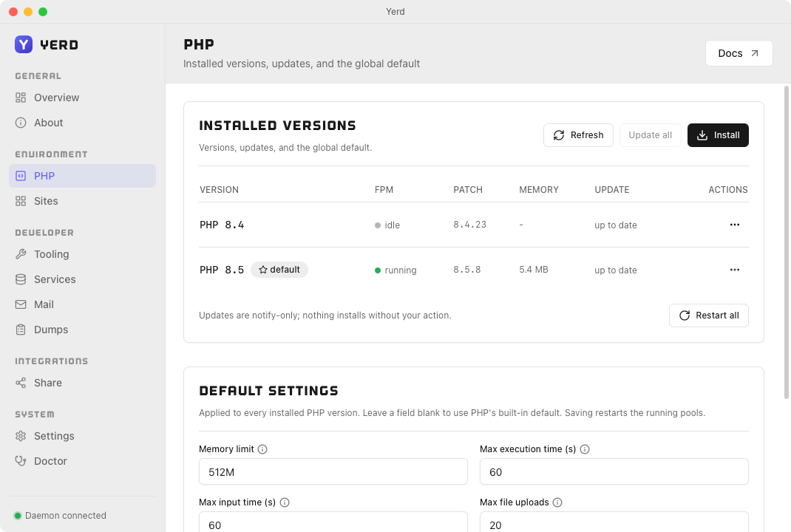Click the PHP code icon in sidebar
This screenshot has height=532, width=791.
21,176
